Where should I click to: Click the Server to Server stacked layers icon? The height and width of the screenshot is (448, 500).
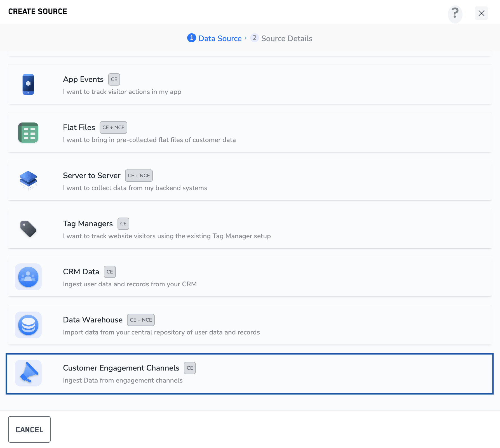(x=28, y=180)
